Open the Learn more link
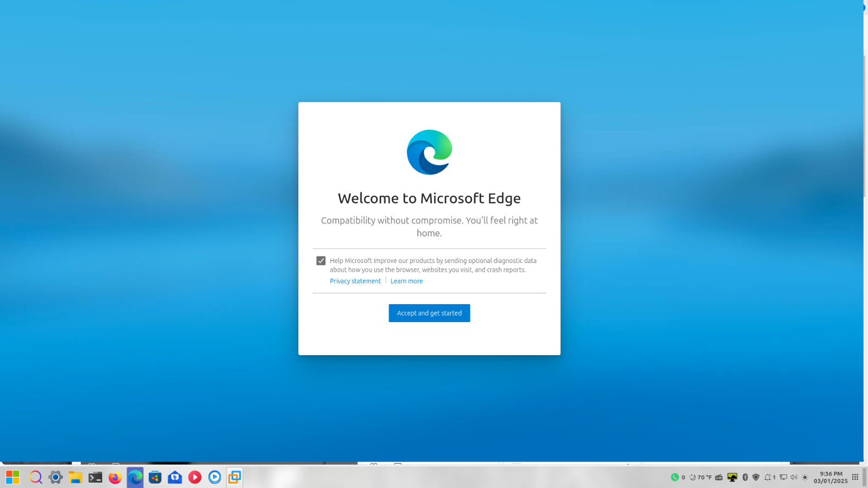The height and width of the screenshot is (488, 868). click(406, 281)
